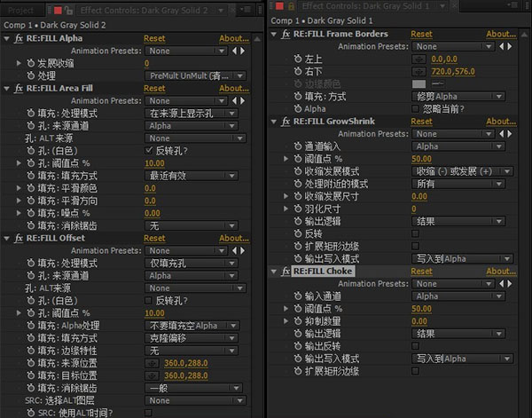
Task: Toggle fx icon of RE:FILL Frame Borders
Action: point(286,34)
